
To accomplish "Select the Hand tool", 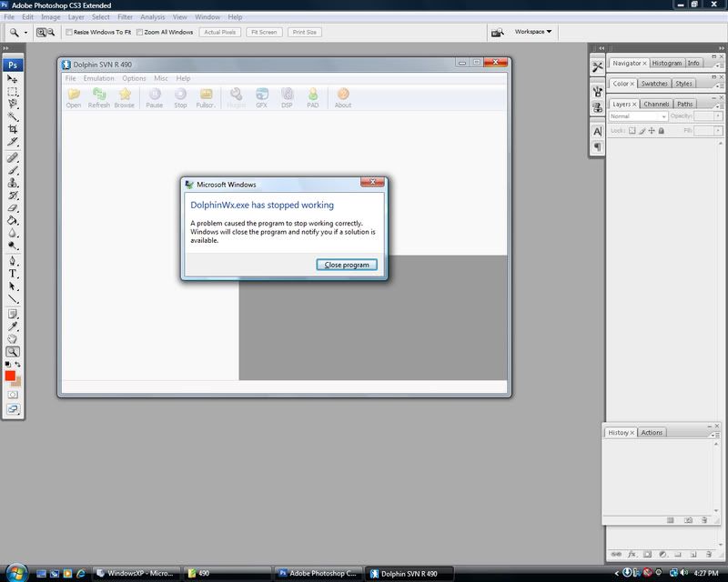I will click(13, 339).
